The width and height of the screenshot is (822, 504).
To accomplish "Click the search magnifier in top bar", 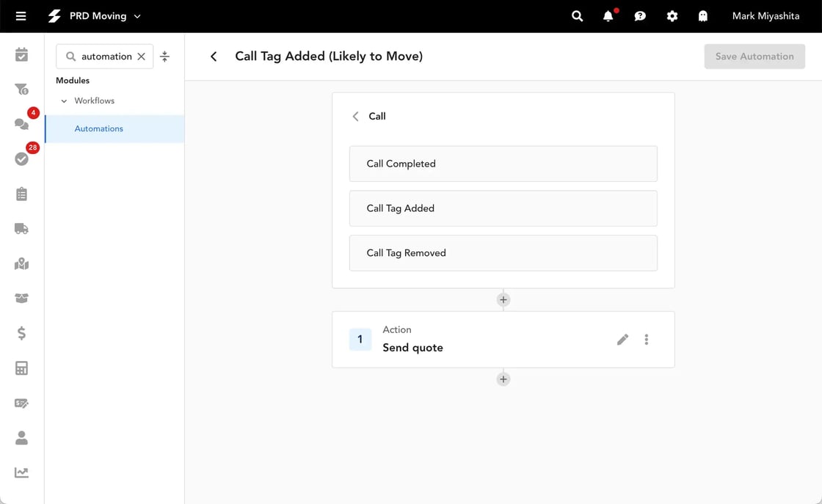I will click(577, 16).
